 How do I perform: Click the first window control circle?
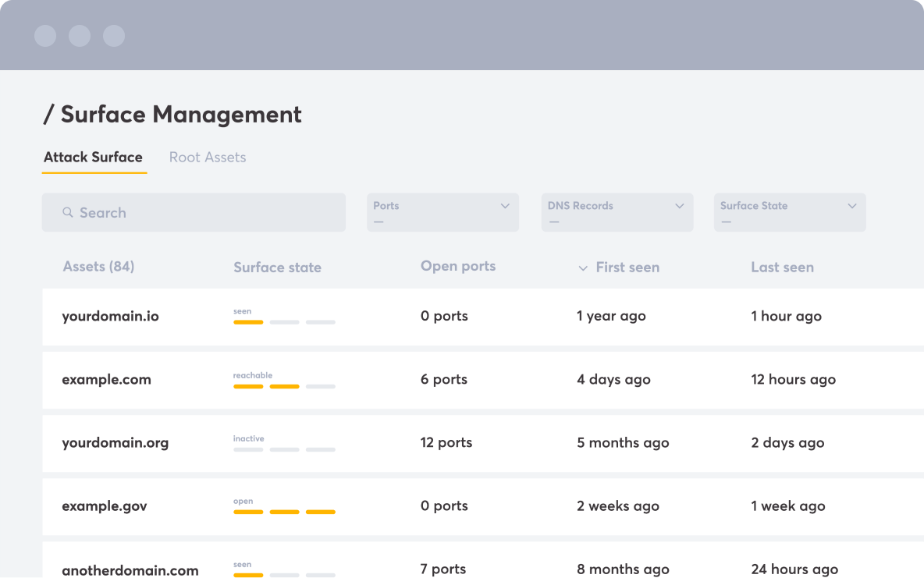(45, 35)
